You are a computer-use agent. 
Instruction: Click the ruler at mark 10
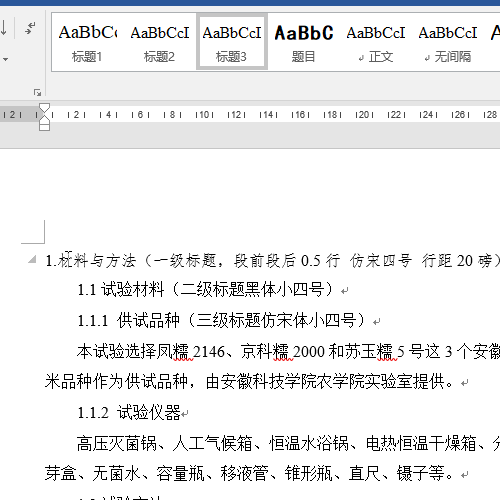[204, 115]
